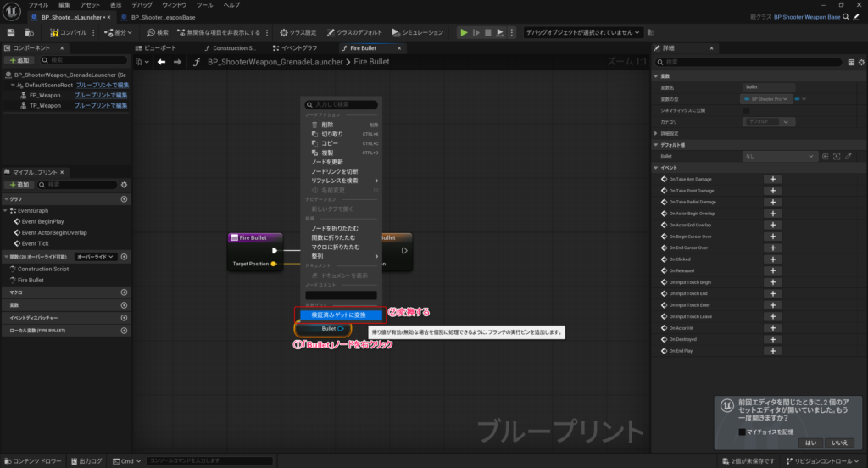Toggle the シネマティックスに公開 checkbox

(746, 110)
